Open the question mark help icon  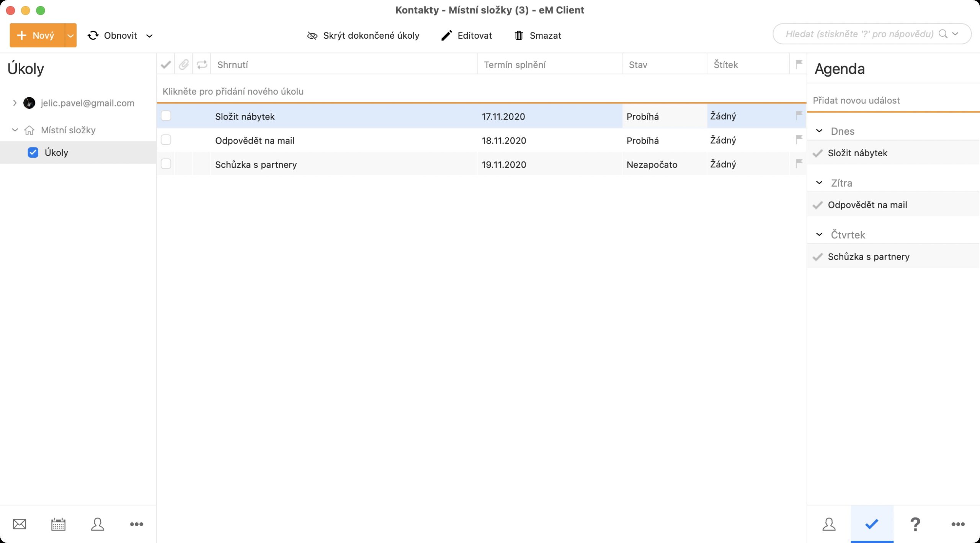tap(915, 524)
